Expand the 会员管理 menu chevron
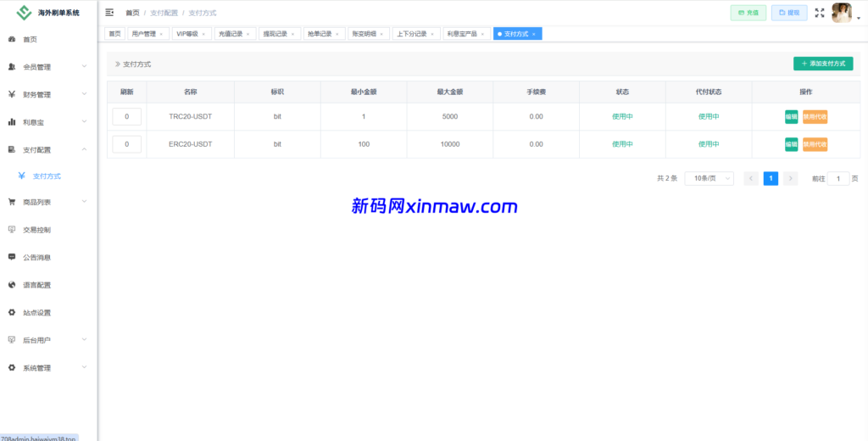This screenshot has height=441, width=868. click(x=84, y=66)
